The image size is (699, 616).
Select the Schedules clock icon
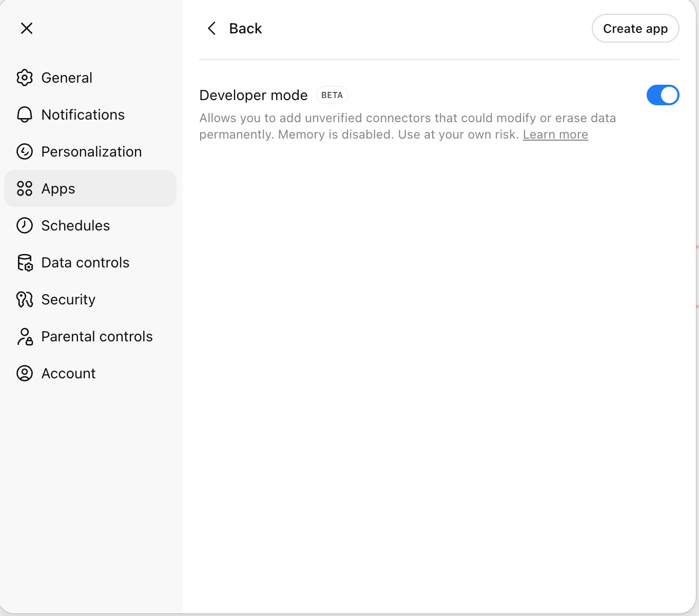pos(24,225)
